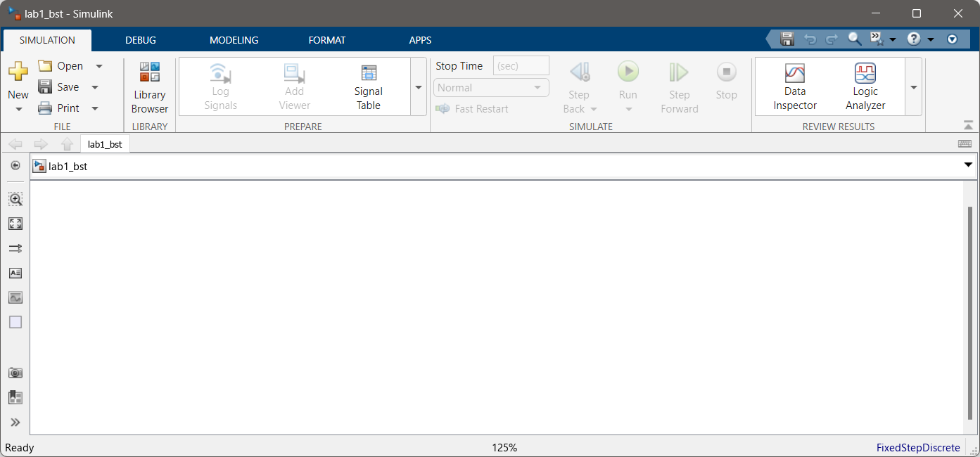Toggle the Model Browser hide/show button

click(15, 165)
